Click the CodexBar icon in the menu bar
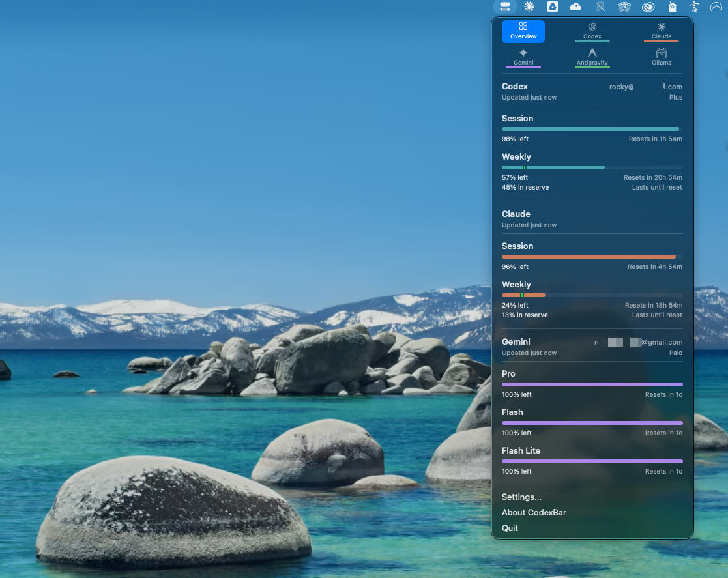Viewport: 728px width, 578px height. tap(505, 7)
